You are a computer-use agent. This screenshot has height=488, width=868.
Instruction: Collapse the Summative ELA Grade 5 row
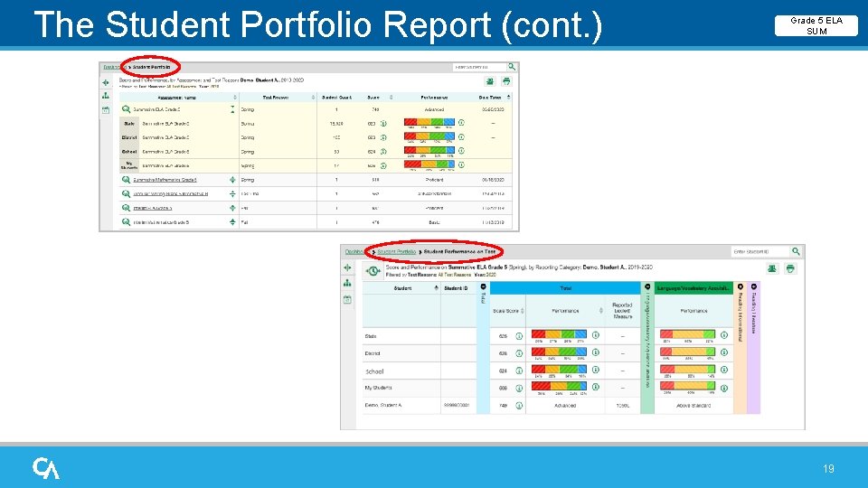click(232, 109)
